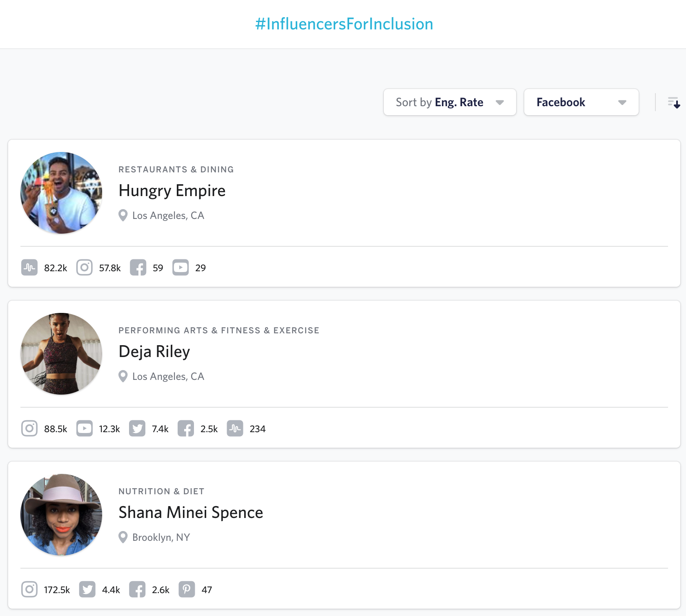
Task: Click Shana Minei Spence's profile photo
Action: pos(61,515)
